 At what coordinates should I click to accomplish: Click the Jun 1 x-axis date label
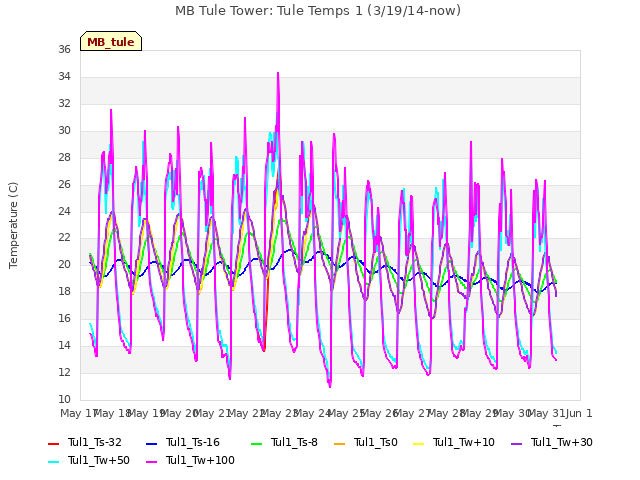point(579,413)
